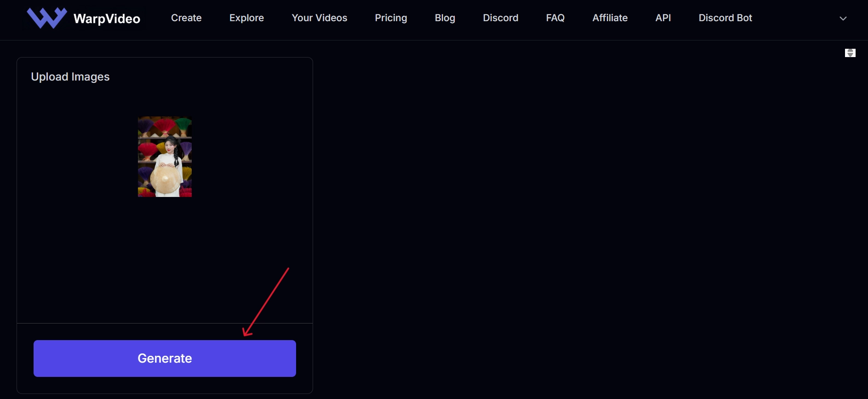The image size is (868, 399).
Task: Select Discord in the top navigation
Action: (x=500, y=18)
